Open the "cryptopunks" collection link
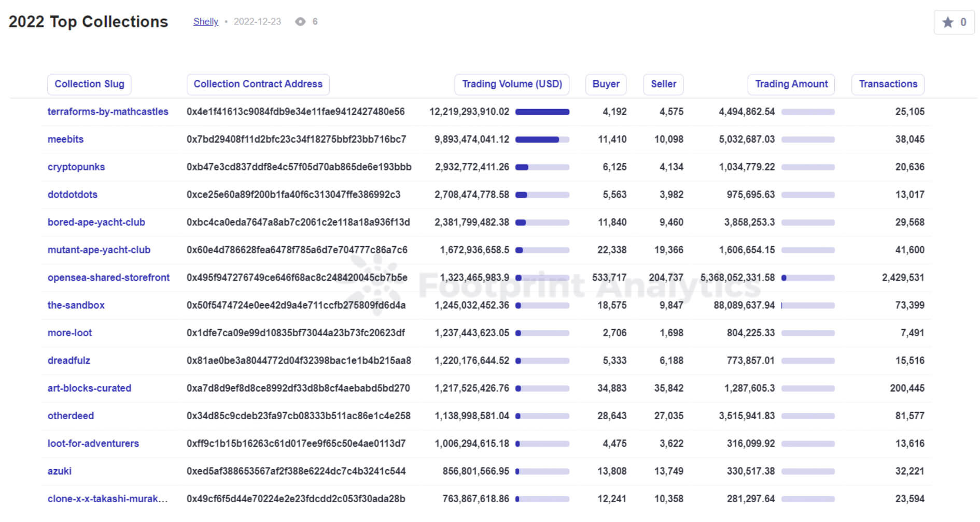This screenshot has height=522, width=980. pyautogui.click(x=76, y=167)
